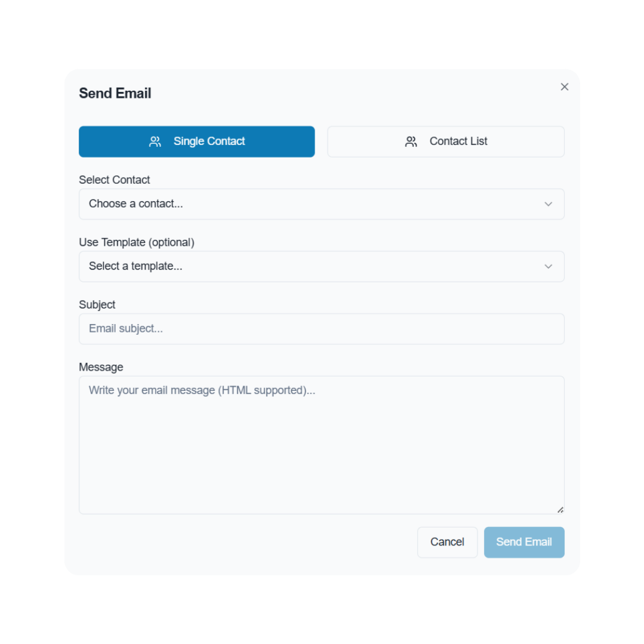The height and width of the screenshot is (644, 644).
Task: Click the Use Template (optional) label
Action: coord(136,242)
